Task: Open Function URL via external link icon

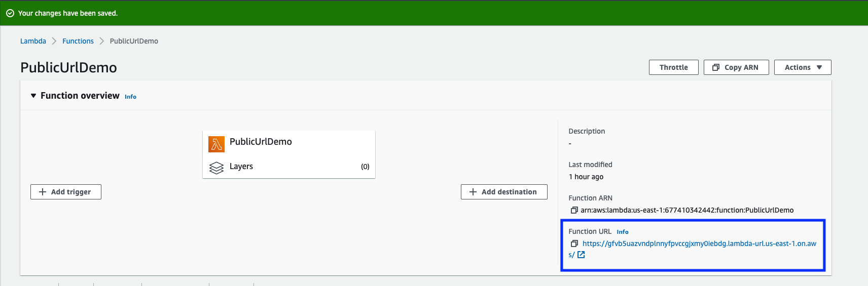Action: [x=581, y=255]
